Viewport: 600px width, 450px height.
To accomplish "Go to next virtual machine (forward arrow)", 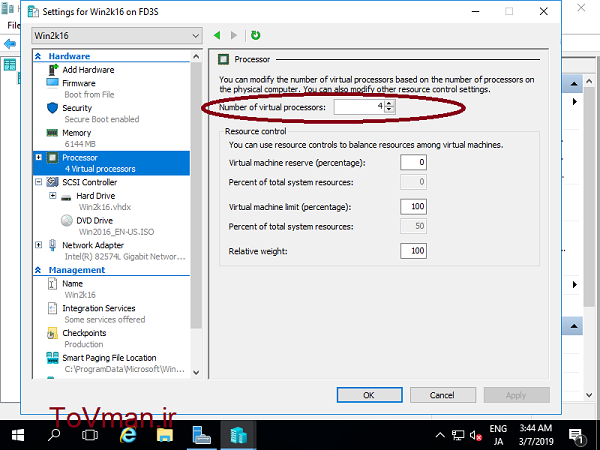I will click(x=234, y=36).
